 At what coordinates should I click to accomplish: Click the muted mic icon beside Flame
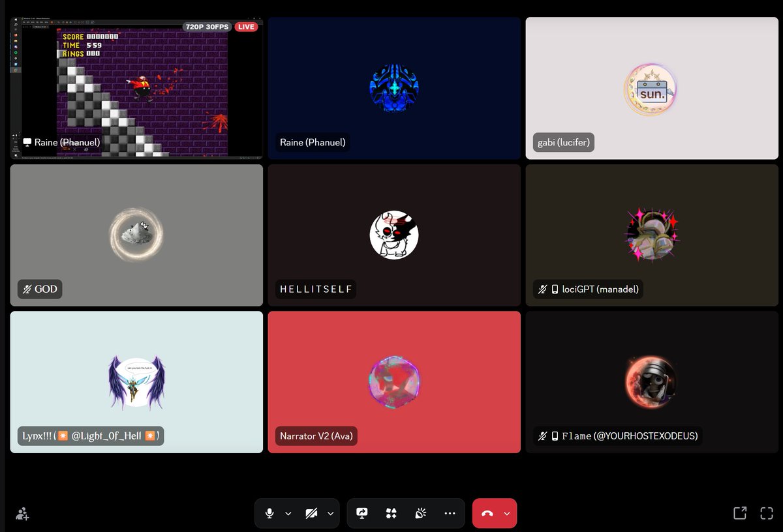(x=543, y=436)
